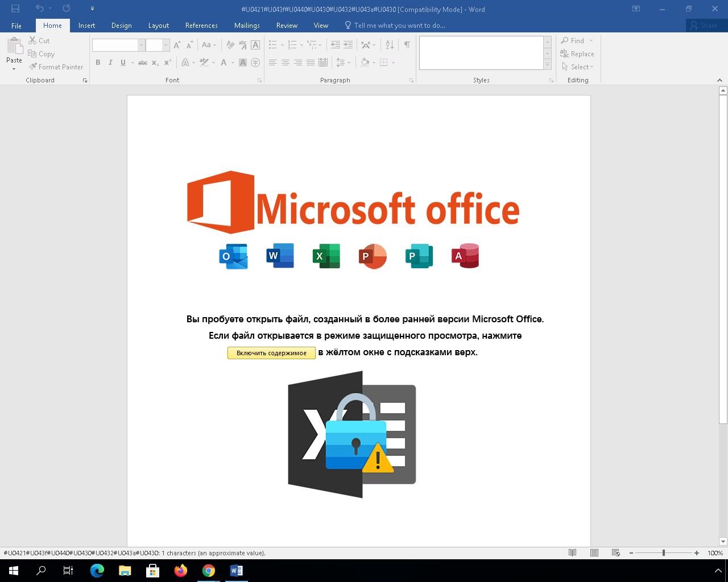Click Increase Font Size icon
The image size is (728, 582).
click(x=177, y=45)
